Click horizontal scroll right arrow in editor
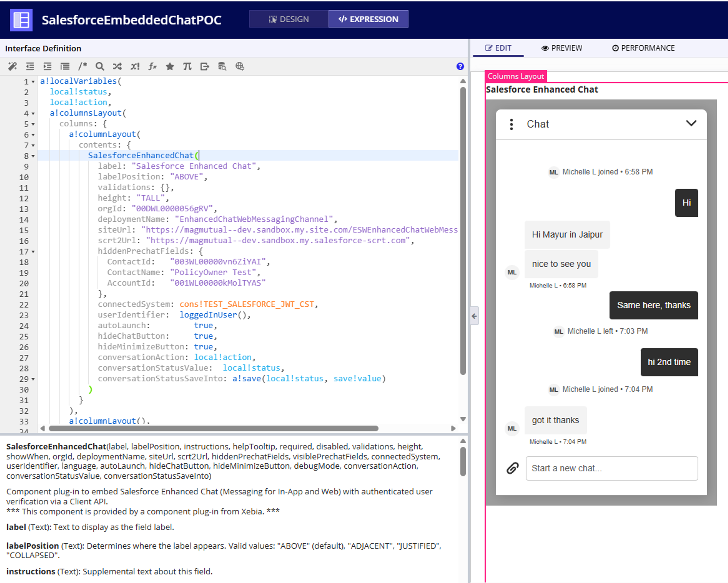This screenshot has height=583, width=728. click(453, 428)
